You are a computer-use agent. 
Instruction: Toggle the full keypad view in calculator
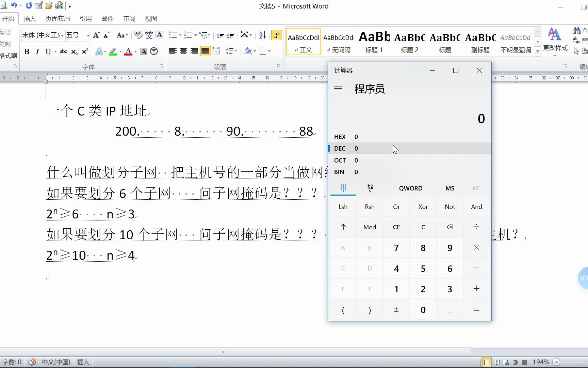(343, 188)
